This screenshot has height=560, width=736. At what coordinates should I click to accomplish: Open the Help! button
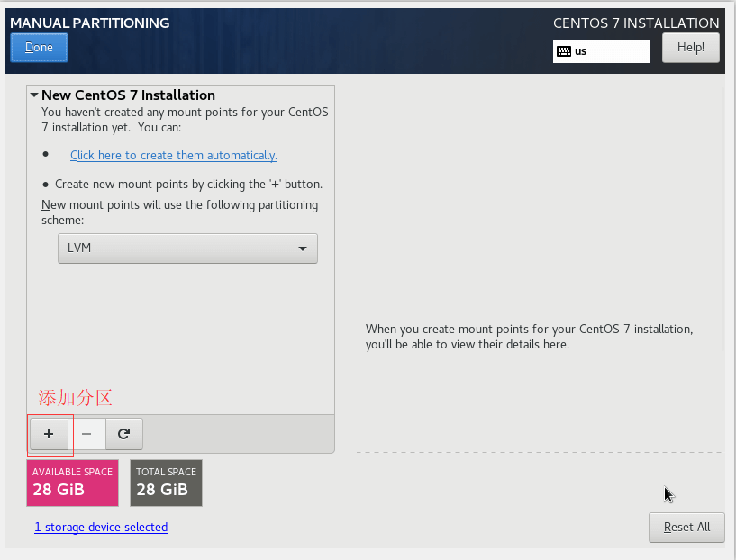tap(690, 48)
